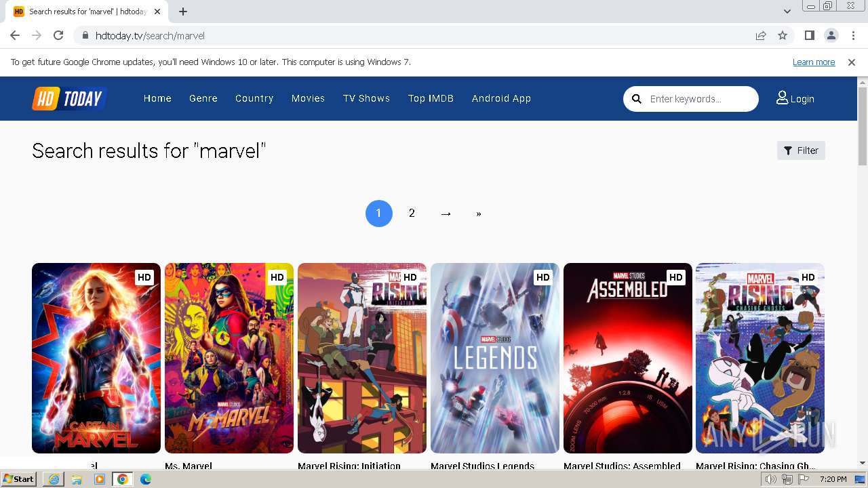Open Microsoft Edge from taskbar
Screen dimensions: 868x488
(x=146, y=479)
